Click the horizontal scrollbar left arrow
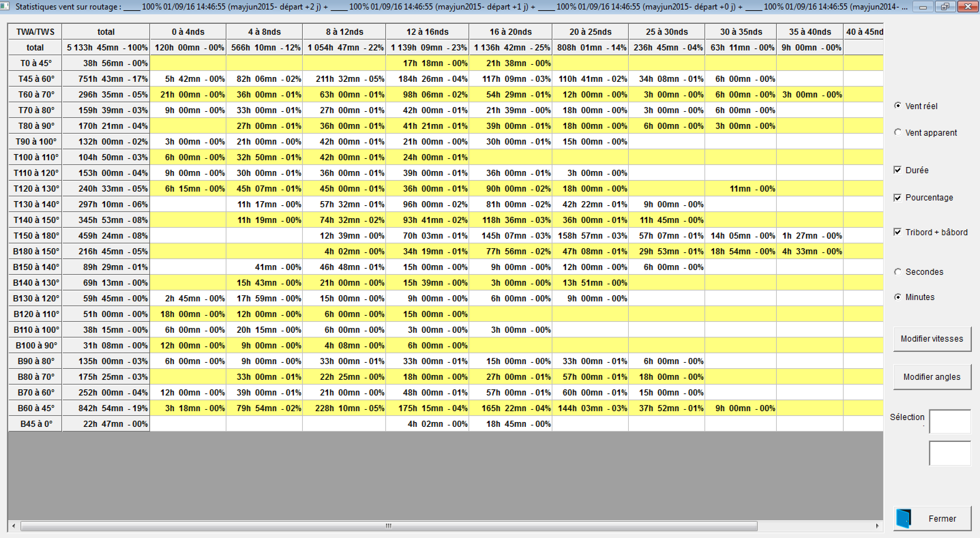 [14, 526]
